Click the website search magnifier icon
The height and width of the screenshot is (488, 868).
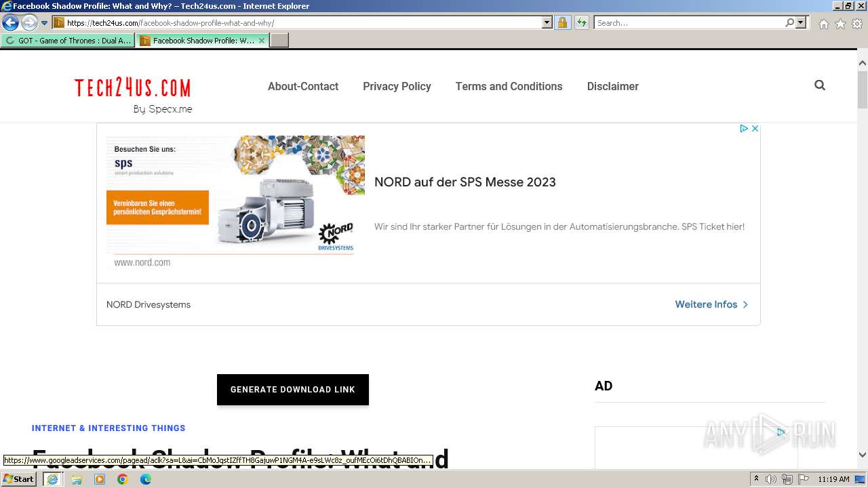820,85
